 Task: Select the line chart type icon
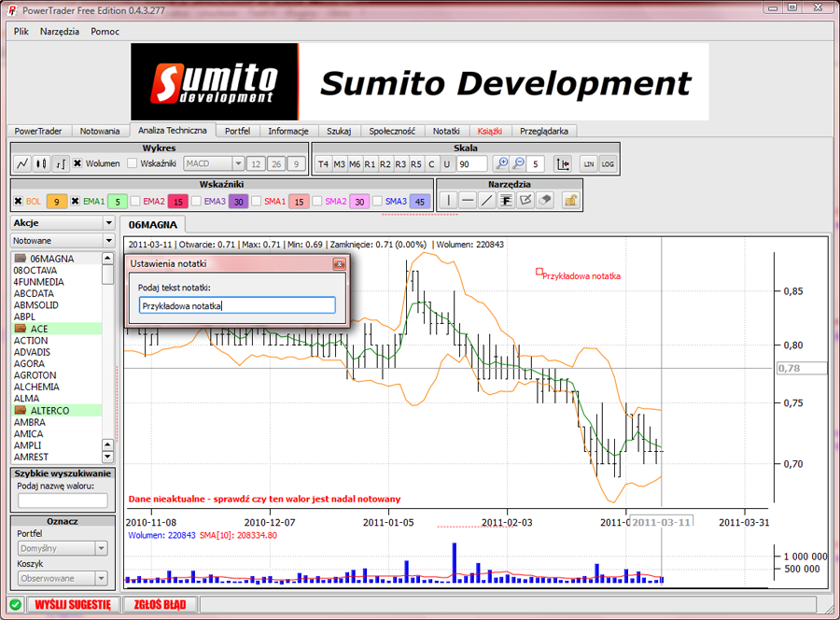[x=22, y=164]
